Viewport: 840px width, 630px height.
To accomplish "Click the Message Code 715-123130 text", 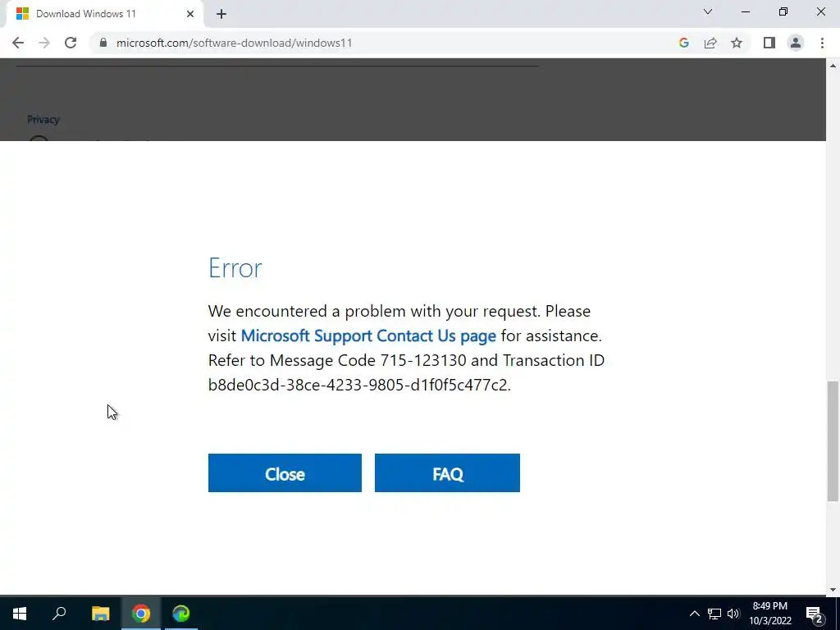I will click(368, 361).
